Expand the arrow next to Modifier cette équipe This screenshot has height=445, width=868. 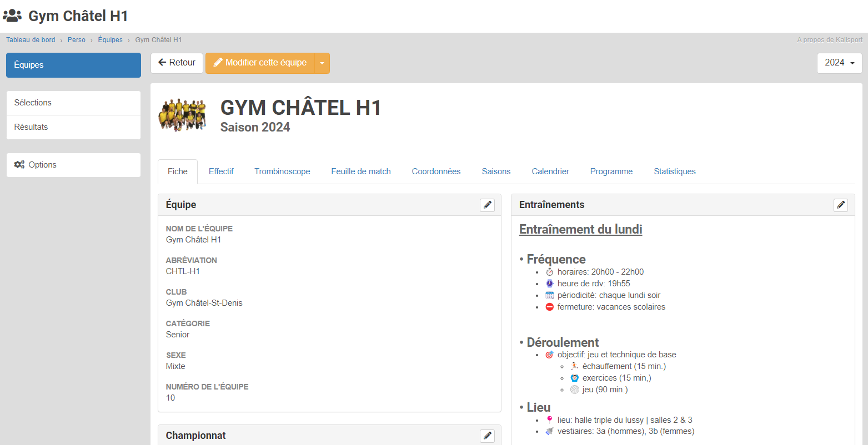(322, 63)
